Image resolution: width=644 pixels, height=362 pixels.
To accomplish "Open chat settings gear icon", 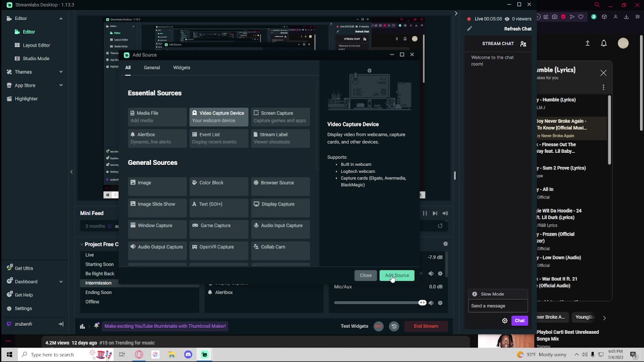I will 505,321.
